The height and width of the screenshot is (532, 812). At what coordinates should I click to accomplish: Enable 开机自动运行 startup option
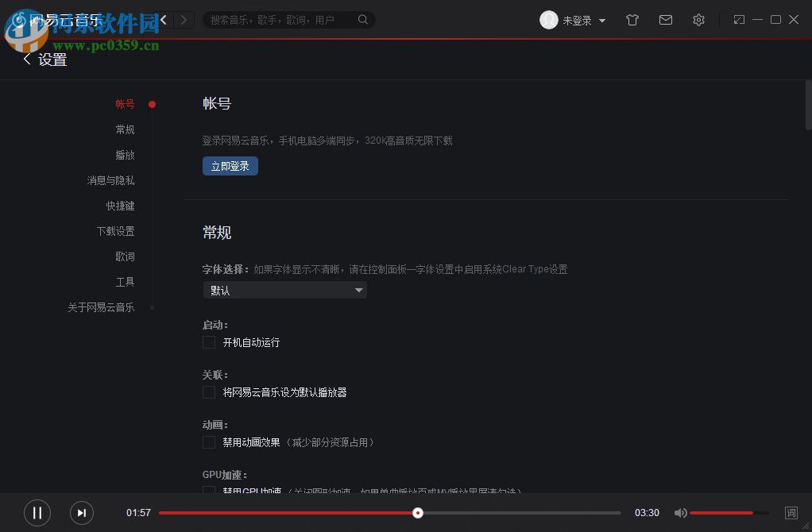click(x=208, y=342)
